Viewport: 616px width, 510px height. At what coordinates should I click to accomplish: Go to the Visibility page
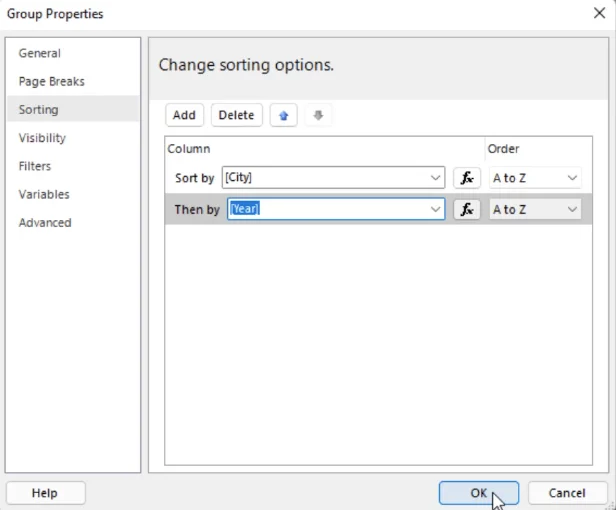42,138
